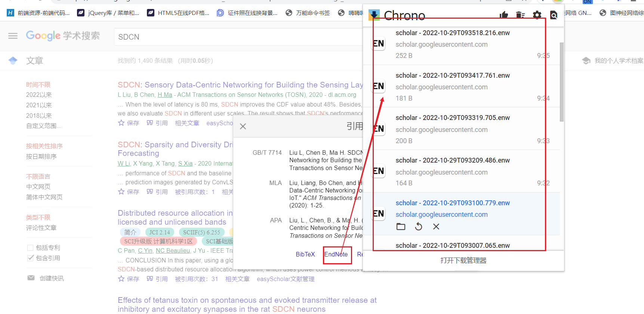644x314 pixels.
Task: Click the SDCN search input field
Action: click(238, 37)
